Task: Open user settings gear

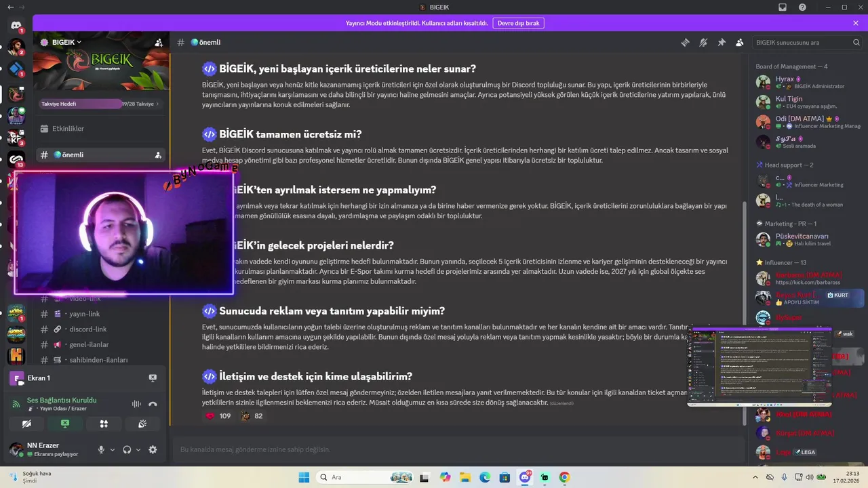Action: (153, 449)
